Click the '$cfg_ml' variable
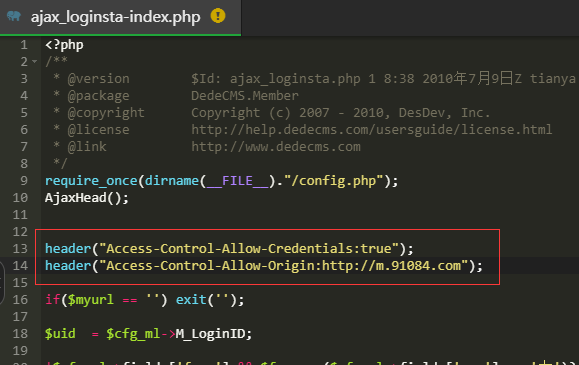 [x=133, y=334]
